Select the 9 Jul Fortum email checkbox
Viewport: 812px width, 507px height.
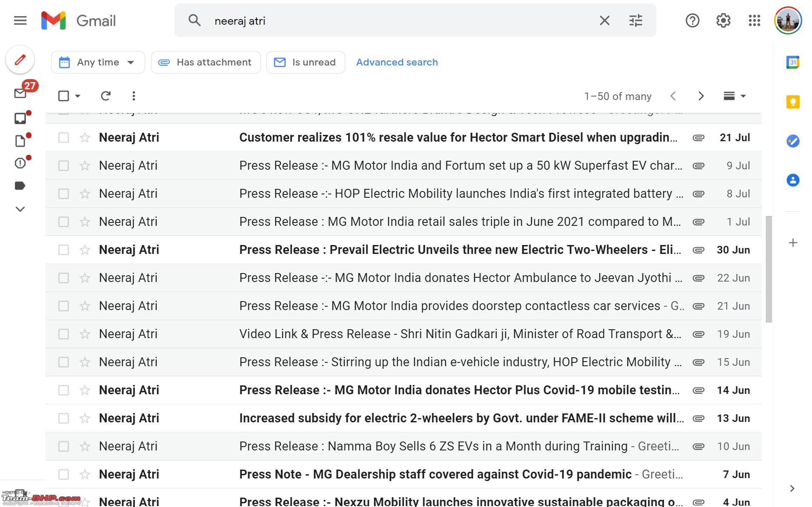tap(63, 165)
